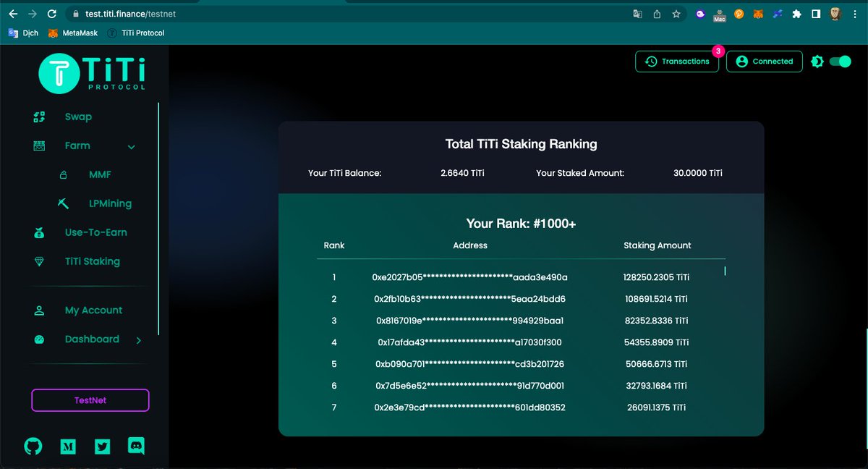Image resolution: width=868 pixels, height=469 pixels.
Task: Click the Connected wallet button
Action: (765, 62)
